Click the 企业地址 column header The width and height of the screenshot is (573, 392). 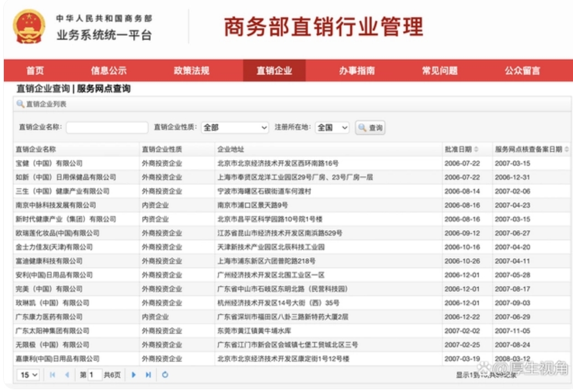(231, 150)
